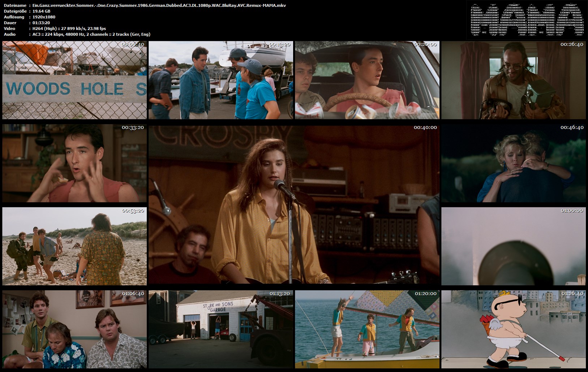The width and height of the screenshot is (588, 372).
Task: Click the Video field label
Action: coord(9,29)
